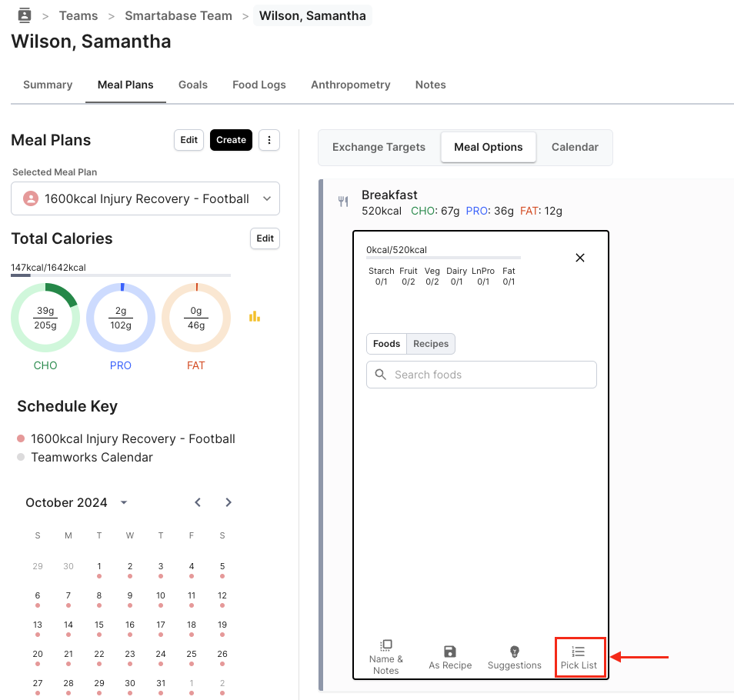
Task: Click the meal plan avatar icon
Action: [31, 198]
